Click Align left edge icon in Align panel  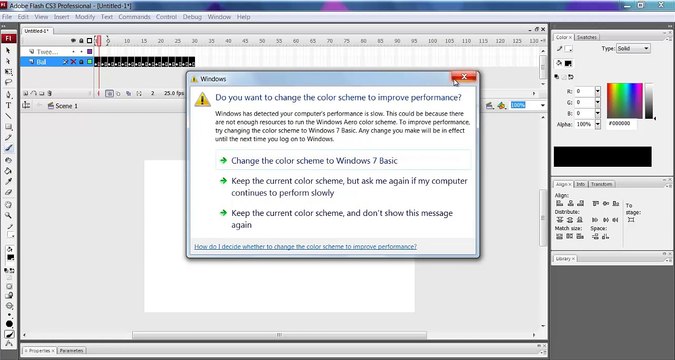(x=560, y=203)
